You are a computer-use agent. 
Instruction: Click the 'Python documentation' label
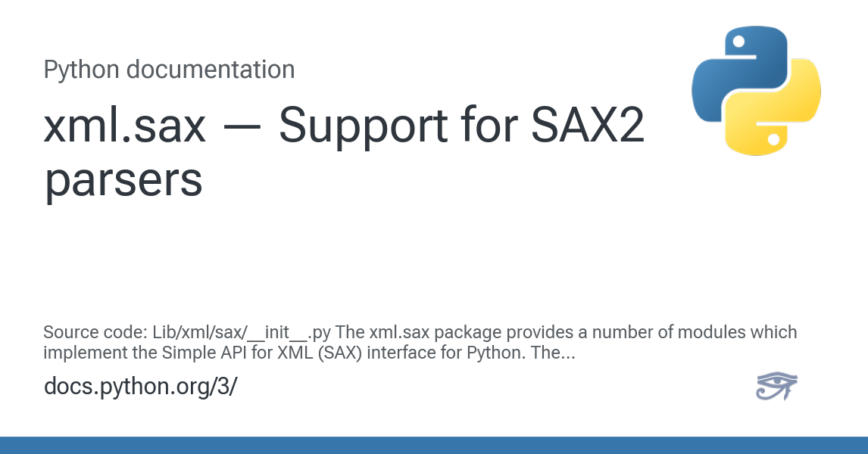coord(169,70)
